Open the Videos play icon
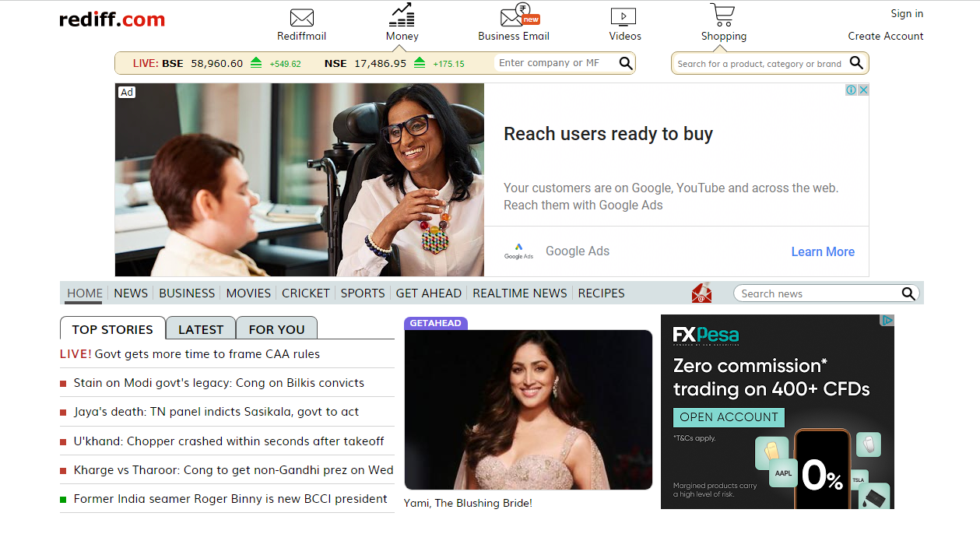 coord(623,16)
